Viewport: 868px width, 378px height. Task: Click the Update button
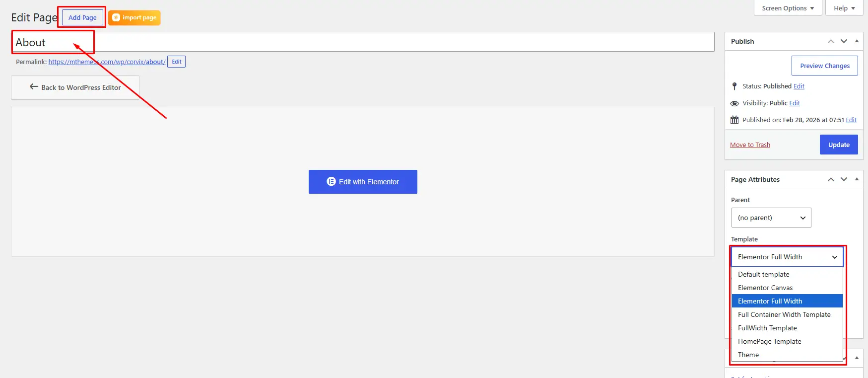[x=839, y=145]
